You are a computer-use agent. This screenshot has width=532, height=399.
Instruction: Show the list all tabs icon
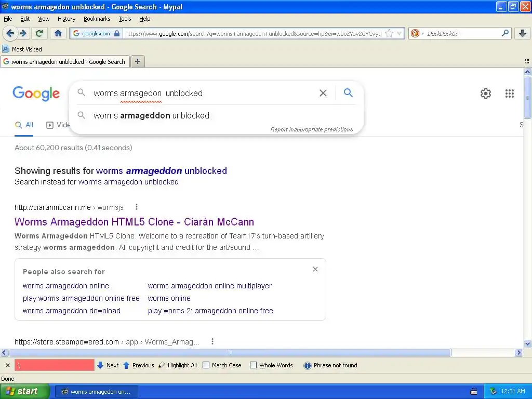(x=527, y=61)
